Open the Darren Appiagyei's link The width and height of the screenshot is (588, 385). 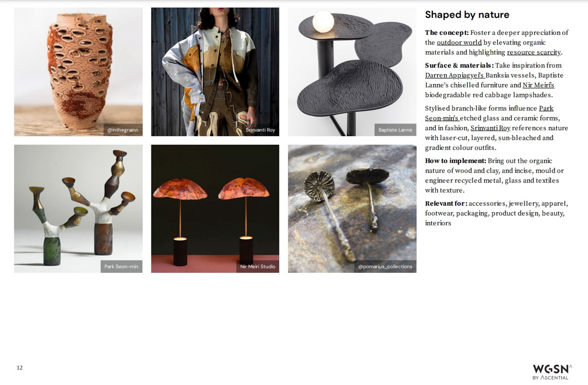click(455, 75)
